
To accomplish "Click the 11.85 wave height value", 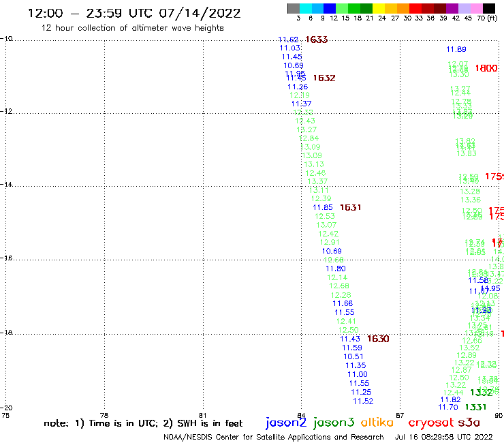I will [322, 207].
